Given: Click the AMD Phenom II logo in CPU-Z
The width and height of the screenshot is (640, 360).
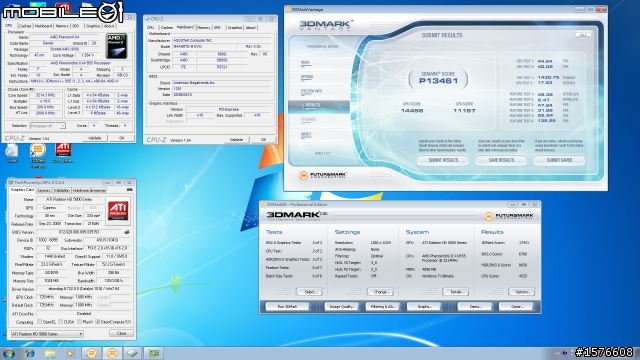Looking at the screenshot, I should 116,46.
